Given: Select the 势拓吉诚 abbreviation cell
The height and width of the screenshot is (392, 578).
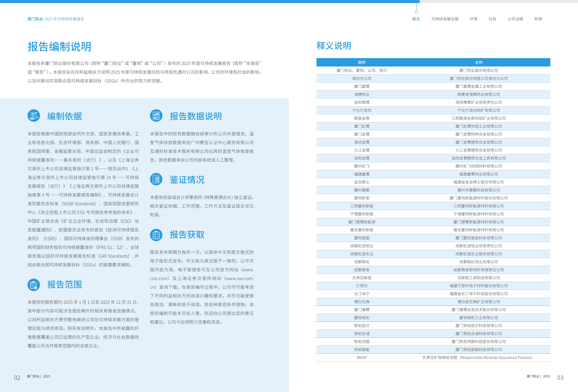Looking at the screenshot, I should pyautogui.click(x=362, y=334).
